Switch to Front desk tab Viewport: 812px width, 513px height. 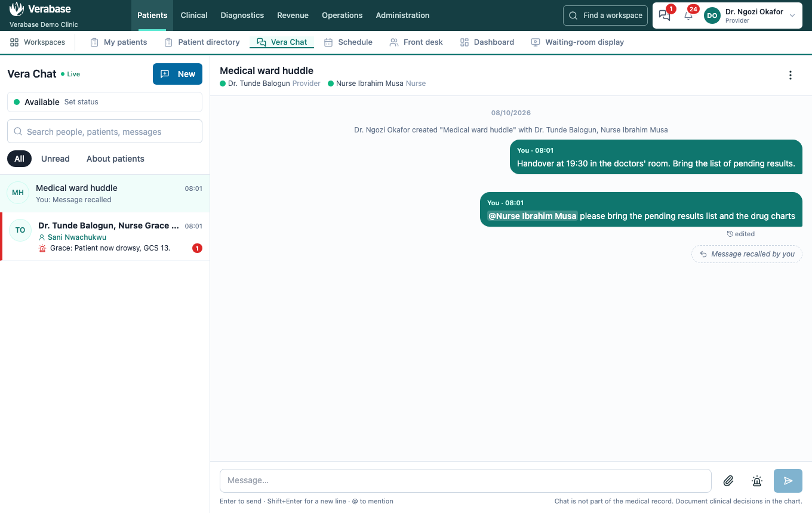416,42
